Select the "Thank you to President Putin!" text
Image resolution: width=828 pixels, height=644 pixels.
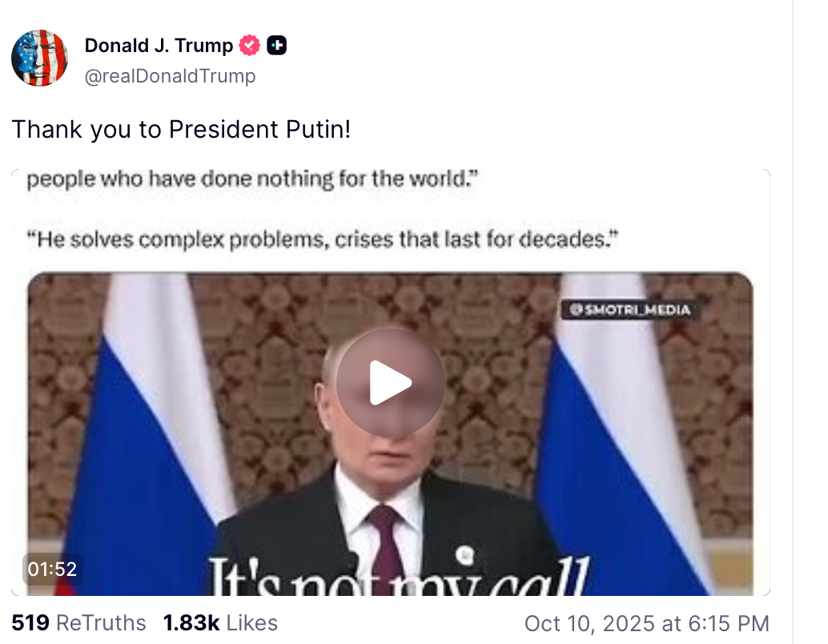(x=181, y=130)
